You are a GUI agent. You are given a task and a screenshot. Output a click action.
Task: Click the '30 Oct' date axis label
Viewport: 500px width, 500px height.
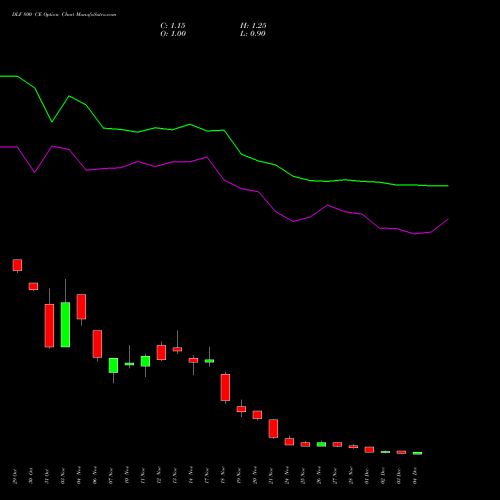31,476
